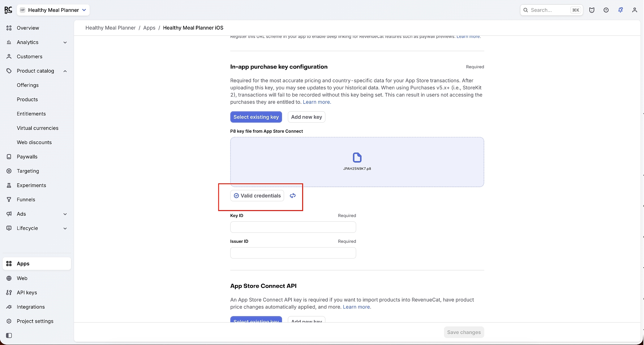Image resolution: width=644 pixels, height=345 pixels.
Task: Click the Key ID input field
Action: (x=293, y=227)
